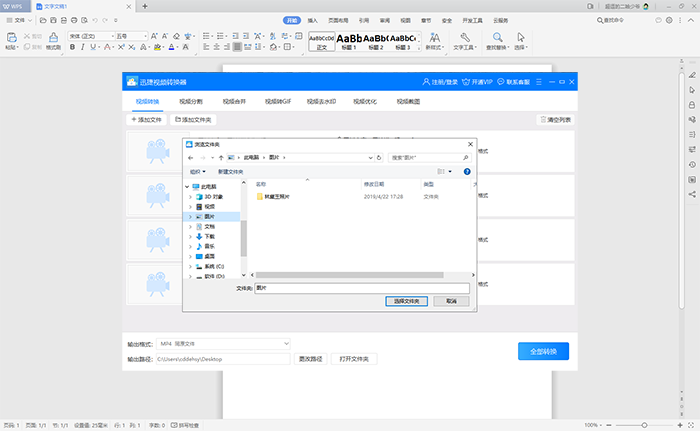Open the font size dropdown
The width and height of the screenshot is (700, 431).
pos(145,36)
